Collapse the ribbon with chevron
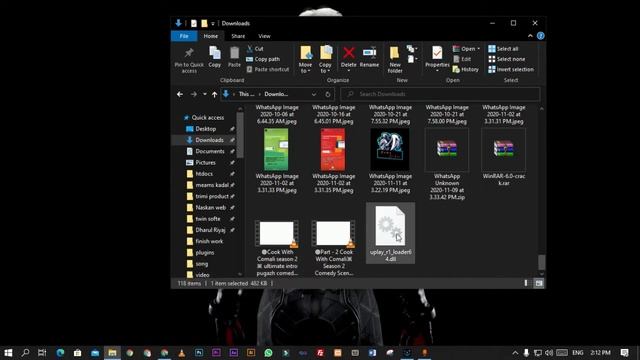 click(530, 36)
